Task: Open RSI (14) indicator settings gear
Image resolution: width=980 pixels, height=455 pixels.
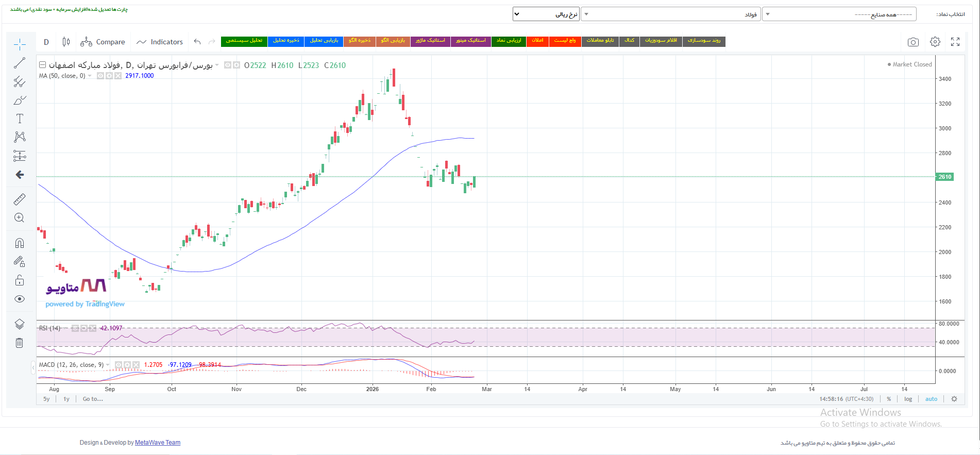Action: [84, 328]
